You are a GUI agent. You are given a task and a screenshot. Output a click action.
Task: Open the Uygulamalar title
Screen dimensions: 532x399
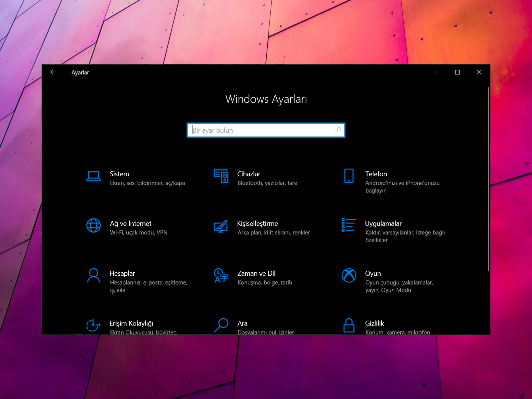383,223
